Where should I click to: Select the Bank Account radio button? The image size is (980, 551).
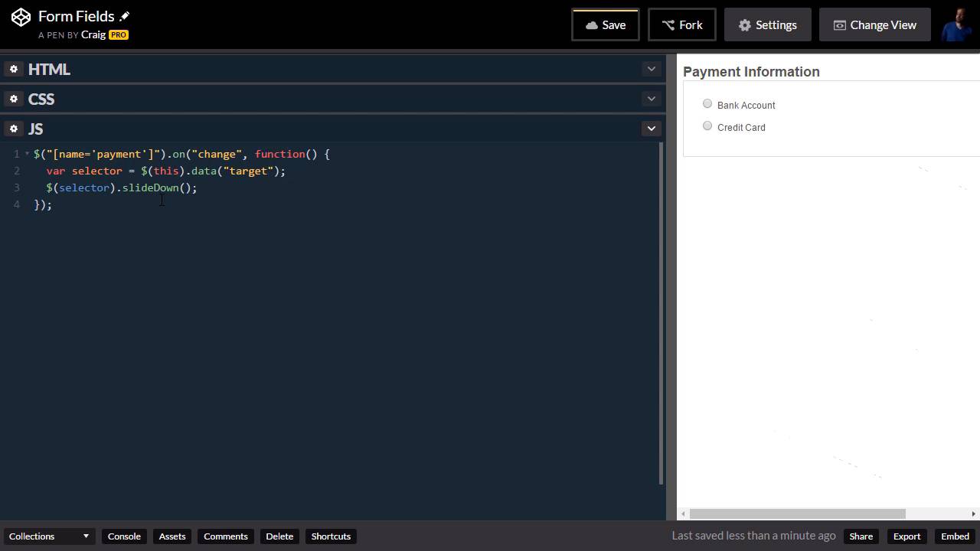(x=707, y=104)
